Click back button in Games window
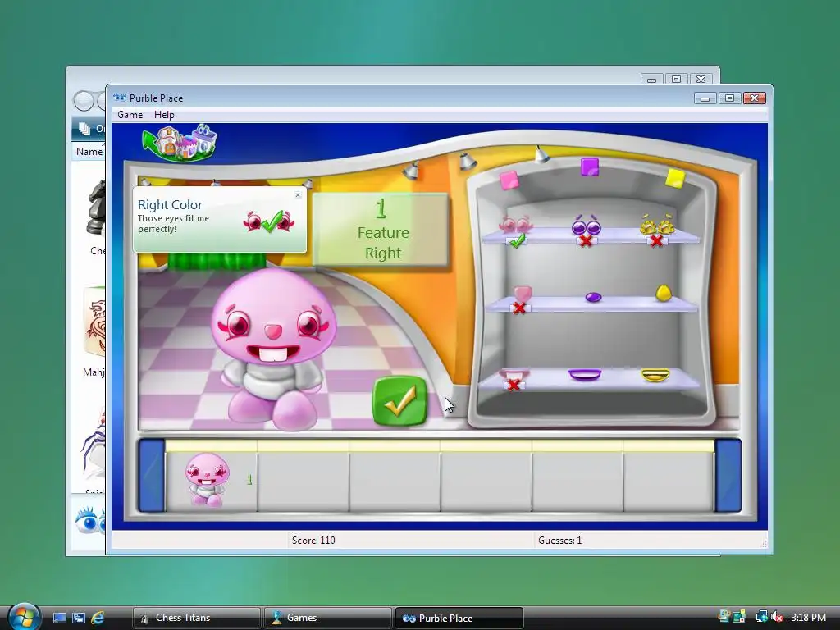 point(84,101)
